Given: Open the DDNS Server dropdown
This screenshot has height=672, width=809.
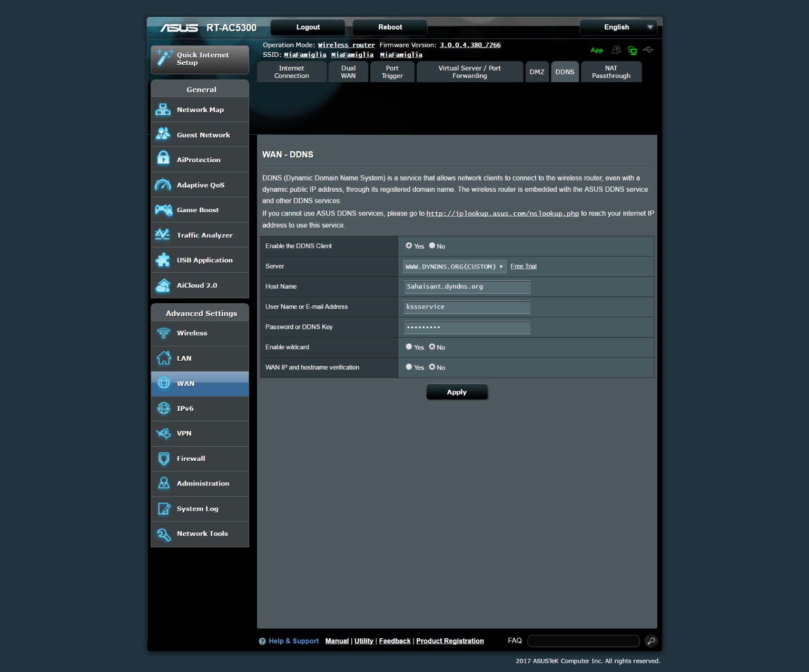Looking at the screenshot, I should [455, 266].
